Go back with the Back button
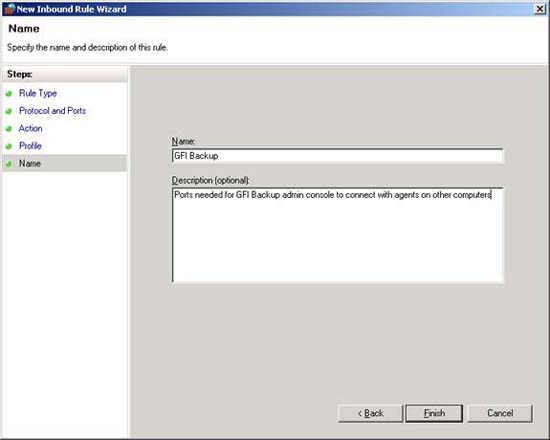Viewport: 550px width, 440px height. tap(370, 413)
